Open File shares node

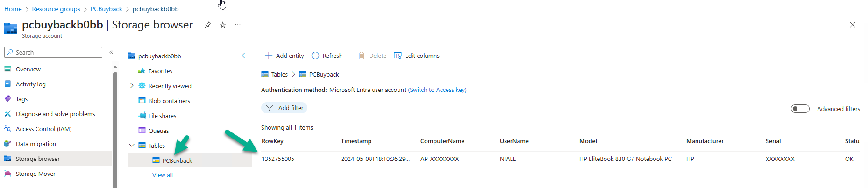[162, 116]
